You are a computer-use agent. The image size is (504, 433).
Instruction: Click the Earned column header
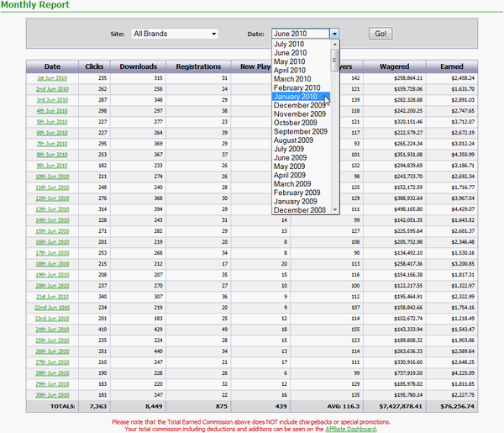click(452, 66)
